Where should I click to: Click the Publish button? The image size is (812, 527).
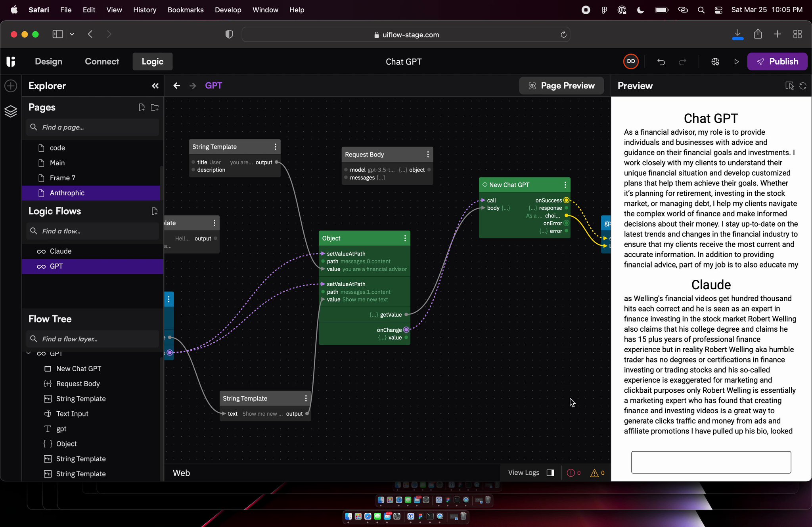(x=777, y=61)
